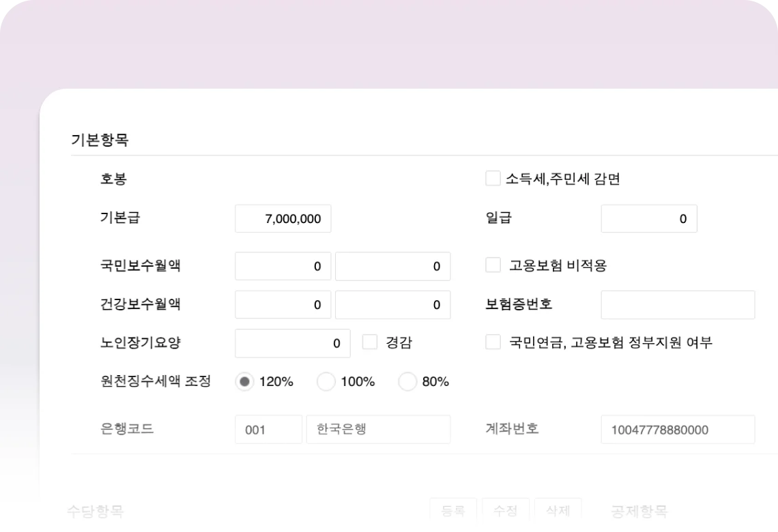Select the second 건강보수월액 input field
The image size is (778, 532).
coord(392,305)
